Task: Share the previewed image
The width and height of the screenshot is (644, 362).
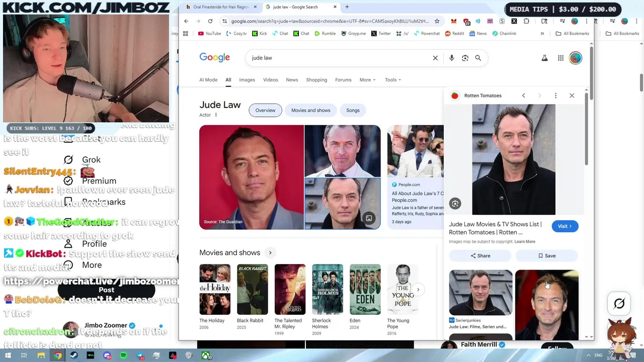Action: click(480, 256)
